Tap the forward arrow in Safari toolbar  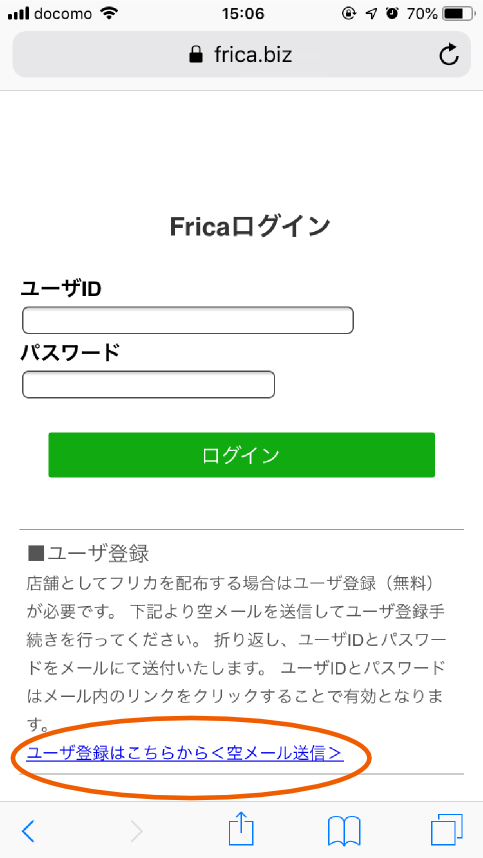click(x=137, y=831)
